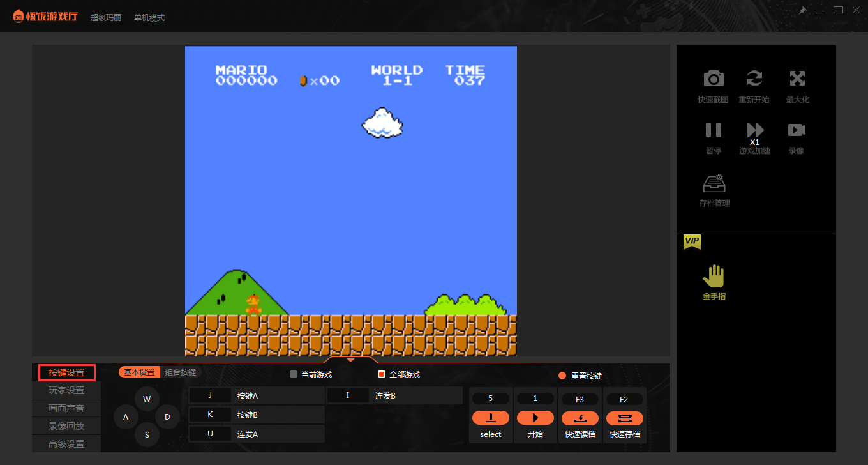Viewport: 868px width, 465px height.
Task: Open the 玩家设置 tab
Action: [66, 390]
